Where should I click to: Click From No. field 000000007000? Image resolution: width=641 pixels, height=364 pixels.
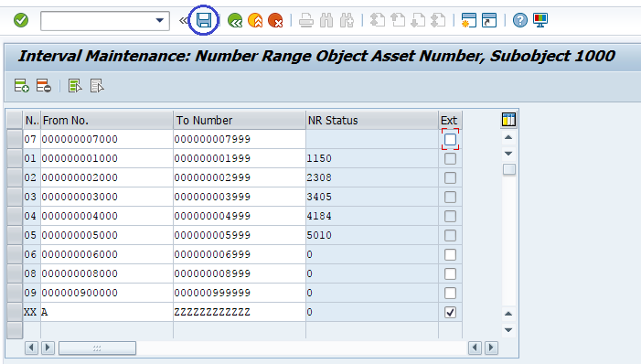(x=107, y=139)
